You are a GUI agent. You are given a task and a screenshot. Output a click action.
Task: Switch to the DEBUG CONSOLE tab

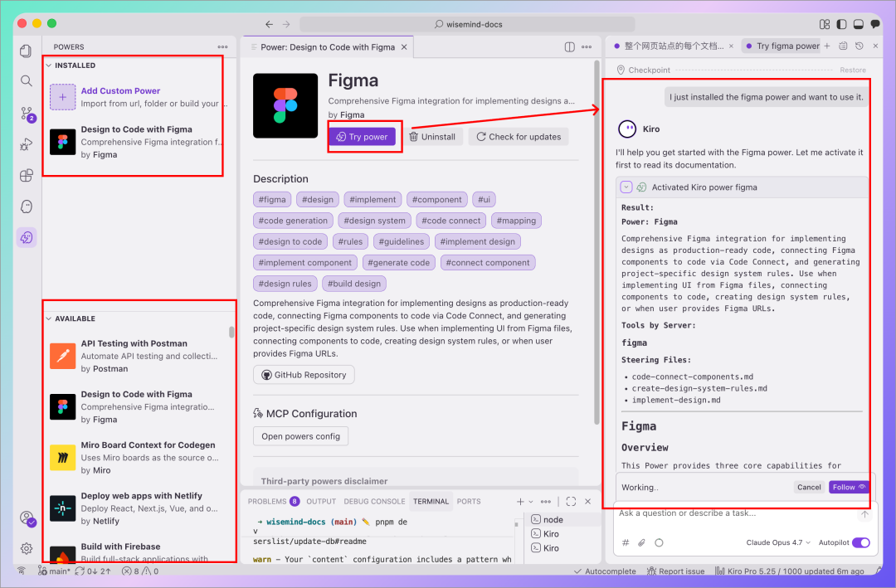click(374, 501)
